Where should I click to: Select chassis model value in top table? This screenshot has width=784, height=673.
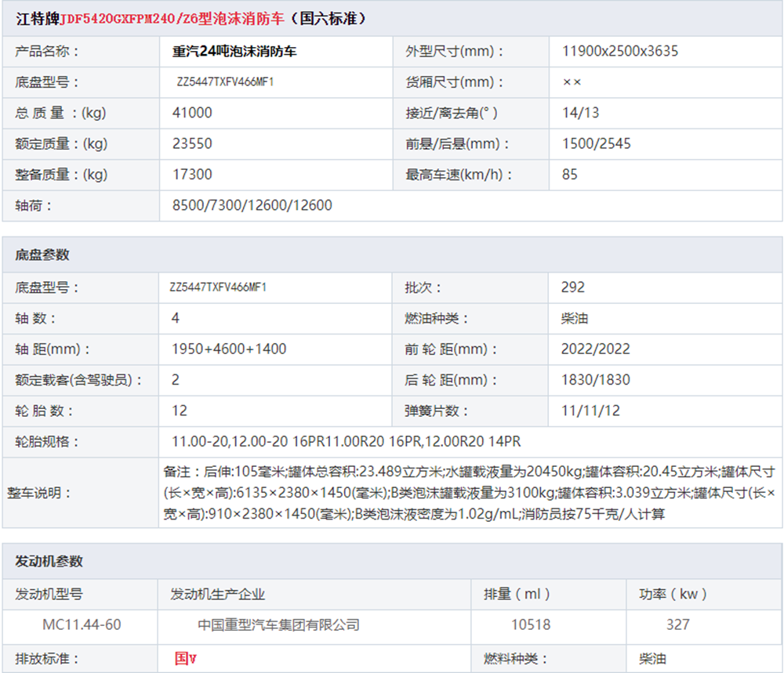click(x=225, y=82)
